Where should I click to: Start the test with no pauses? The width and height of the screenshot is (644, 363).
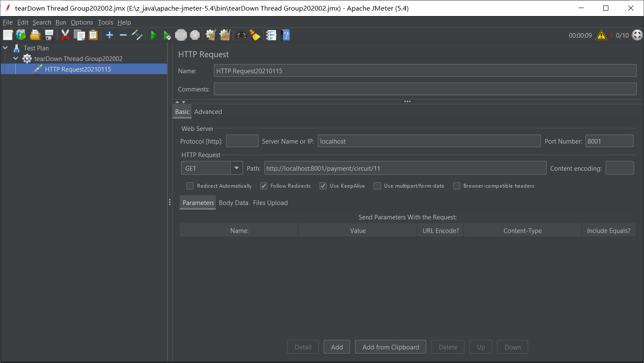pos(167,35)
